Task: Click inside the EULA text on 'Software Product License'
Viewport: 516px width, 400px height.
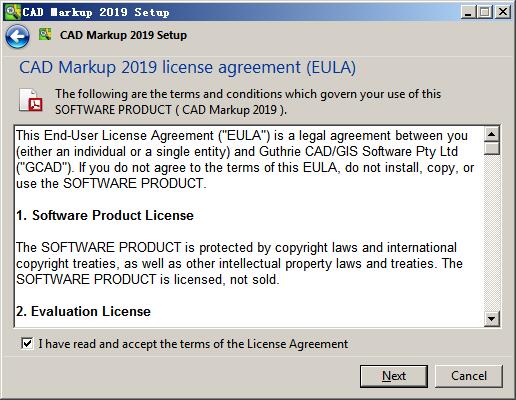Action: tap(105, 215)
